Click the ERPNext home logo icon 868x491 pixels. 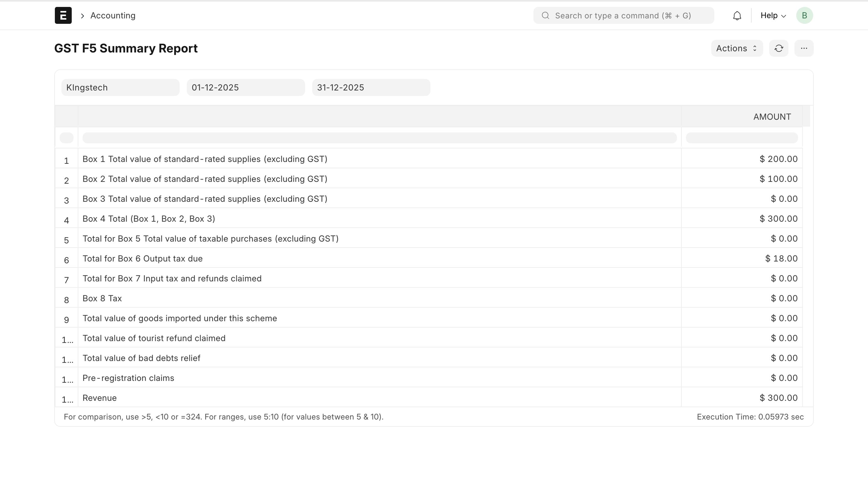point(63,15)
